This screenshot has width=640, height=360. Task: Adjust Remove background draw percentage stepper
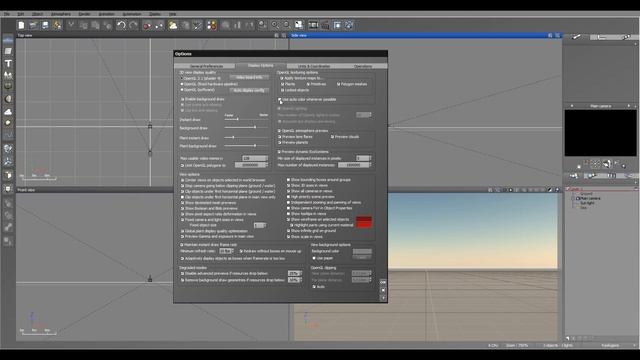coord(301,280)
